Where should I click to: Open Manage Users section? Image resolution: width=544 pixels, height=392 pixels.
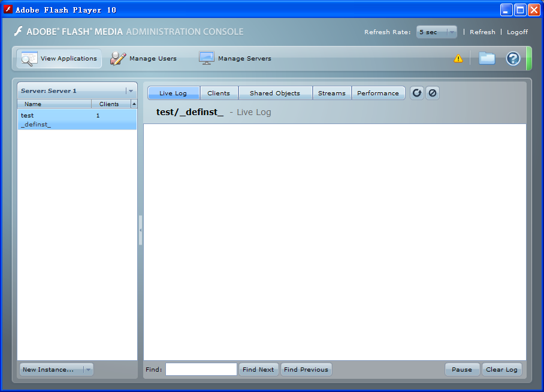pos(143,58)
